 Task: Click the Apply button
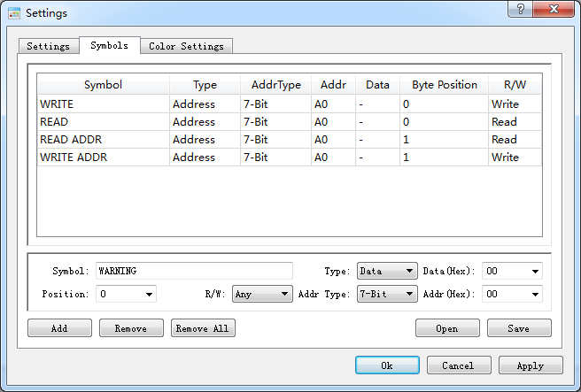[x=531, y=365]
